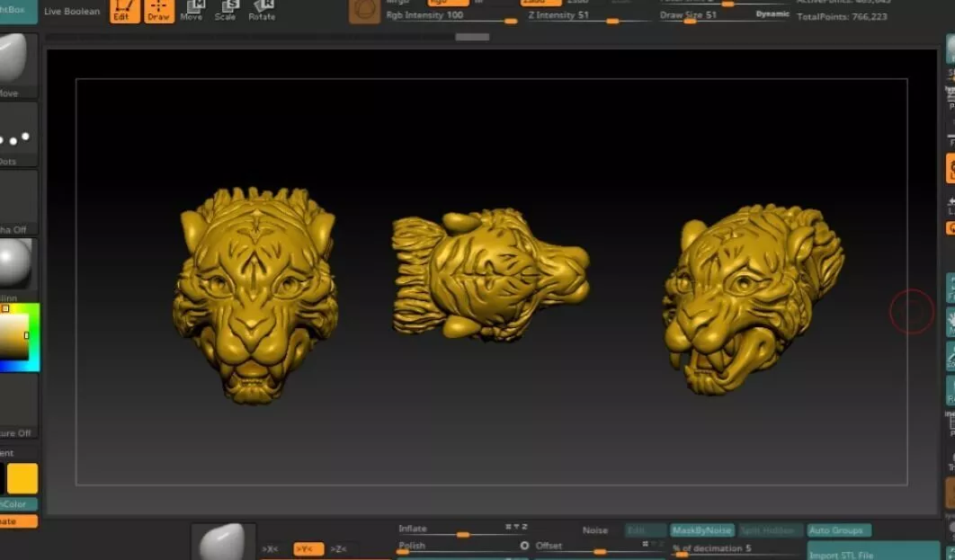Click the orange Zadd button in top bar
This screenshot has width=955, height=560.
[x=540, y=3]
